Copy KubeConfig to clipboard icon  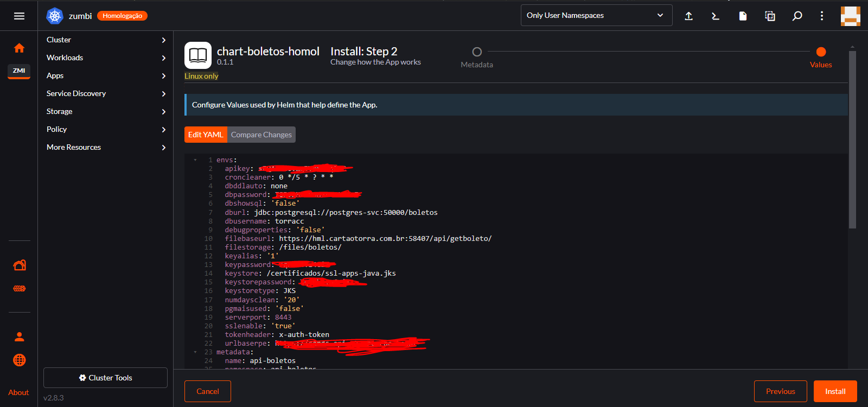coord(770,16)
